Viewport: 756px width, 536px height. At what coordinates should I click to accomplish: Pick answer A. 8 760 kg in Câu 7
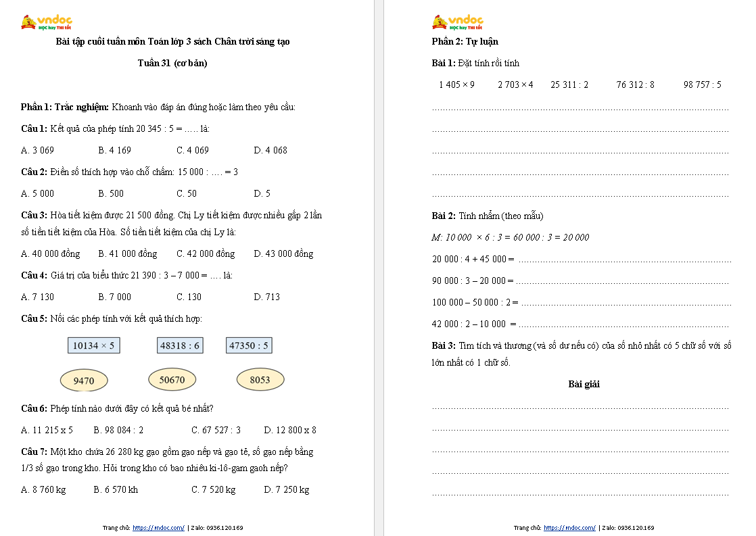(43, 490)
